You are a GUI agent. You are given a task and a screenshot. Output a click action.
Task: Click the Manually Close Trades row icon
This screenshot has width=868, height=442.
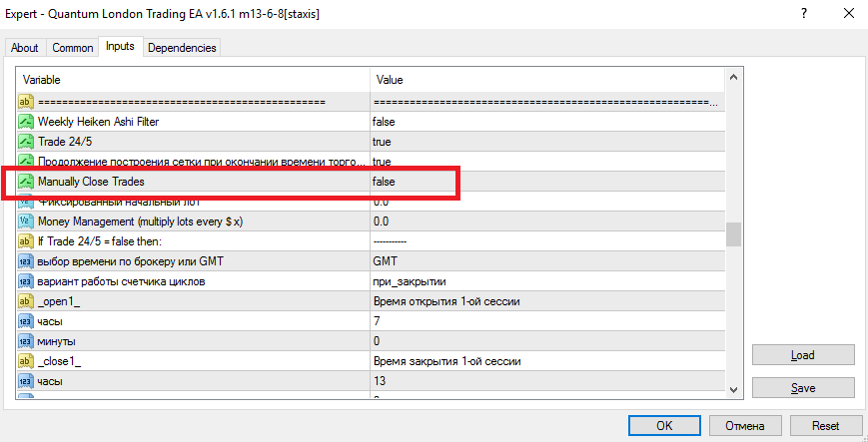coord(26,182)
